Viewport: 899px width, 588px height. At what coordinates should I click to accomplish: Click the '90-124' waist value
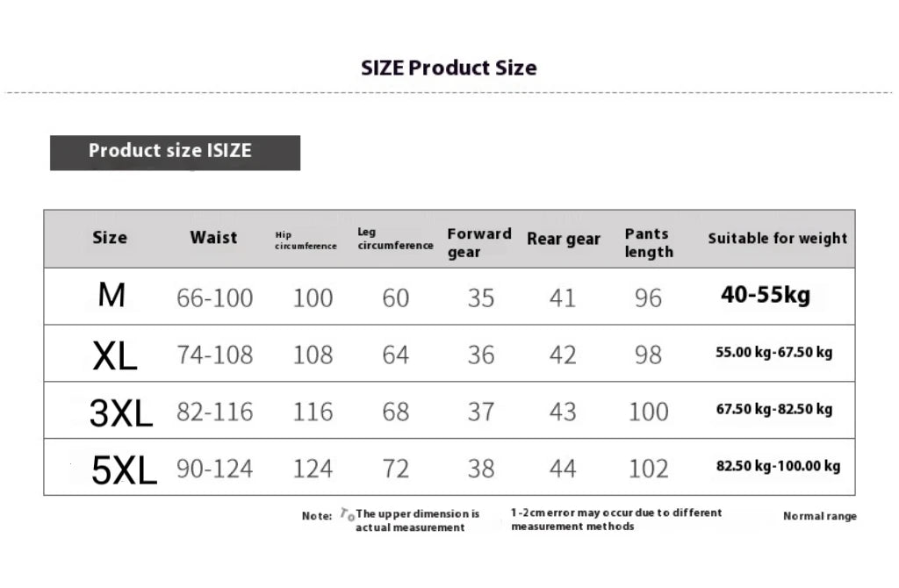coord(214,469)
